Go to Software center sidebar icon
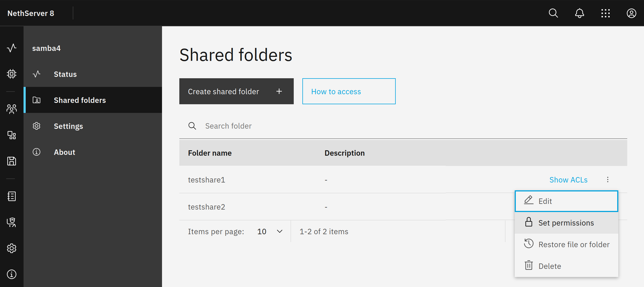Image resolution: width=644 pixels, height=287 pixels. (x=12, y=135)
